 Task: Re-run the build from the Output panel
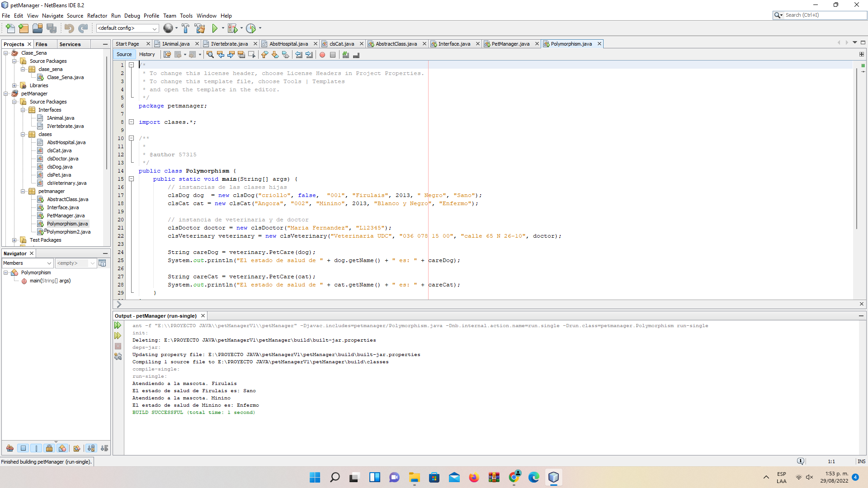click(x=118, y=325)
